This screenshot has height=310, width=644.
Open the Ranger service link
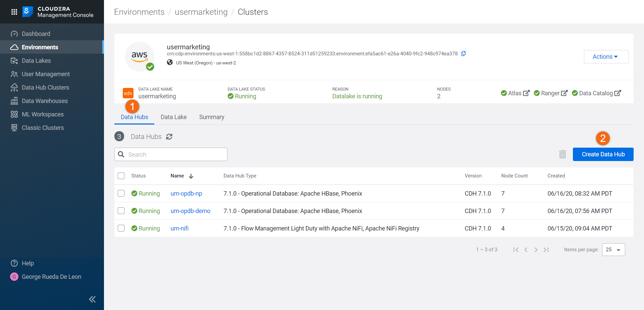pyautogui.click(x=550, y=93)
